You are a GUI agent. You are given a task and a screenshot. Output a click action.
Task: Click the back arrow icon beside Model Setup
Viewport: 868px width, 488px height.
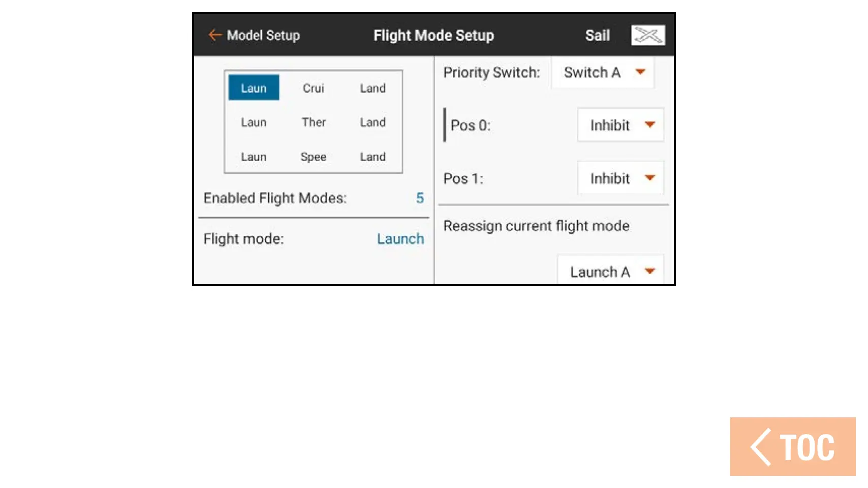click(x=215, y=35)
